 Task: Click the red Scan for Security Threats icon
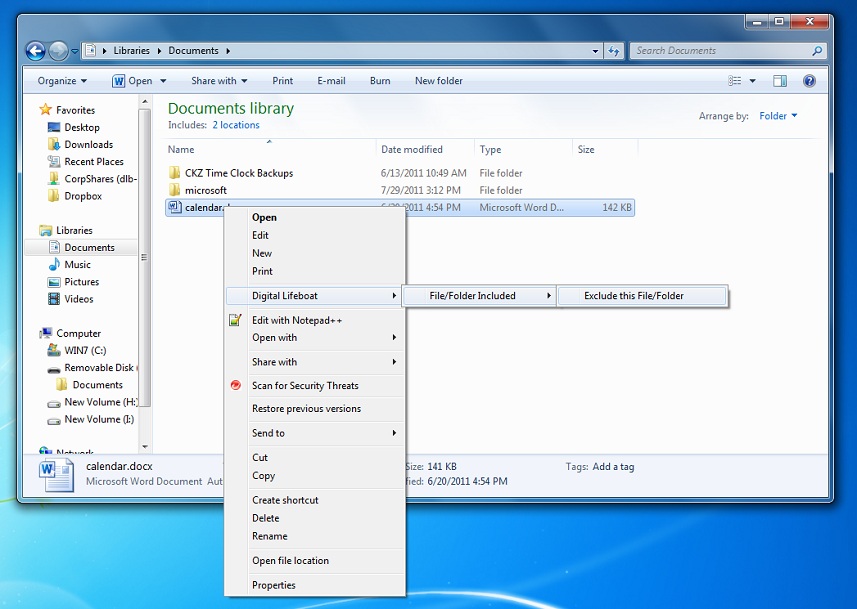(x=236, y=385)
